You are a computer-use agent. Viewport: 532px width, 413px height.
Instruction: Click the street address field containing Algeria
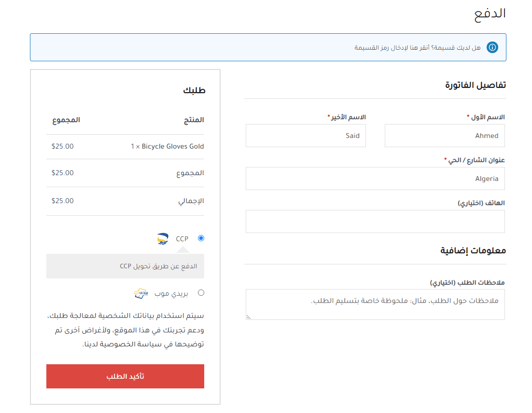coord(375,179)
